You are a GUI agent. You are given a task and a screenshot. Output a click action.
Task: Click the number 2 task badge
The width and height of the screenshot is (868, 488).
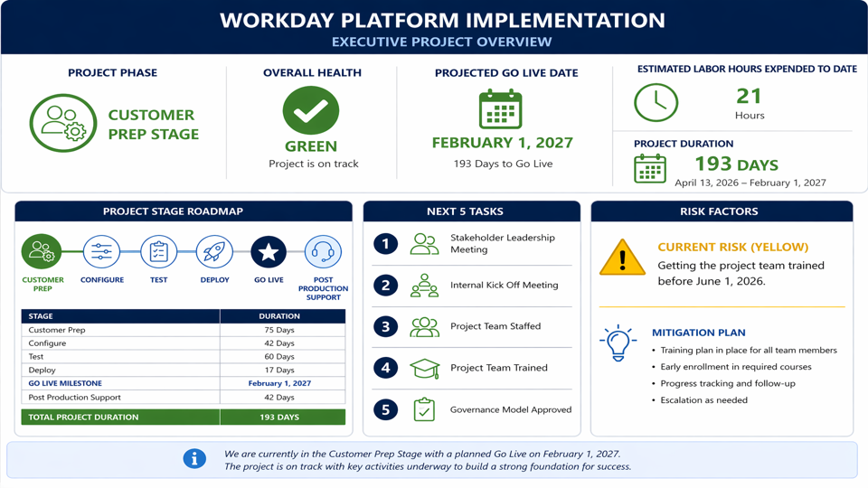point(386,286)
